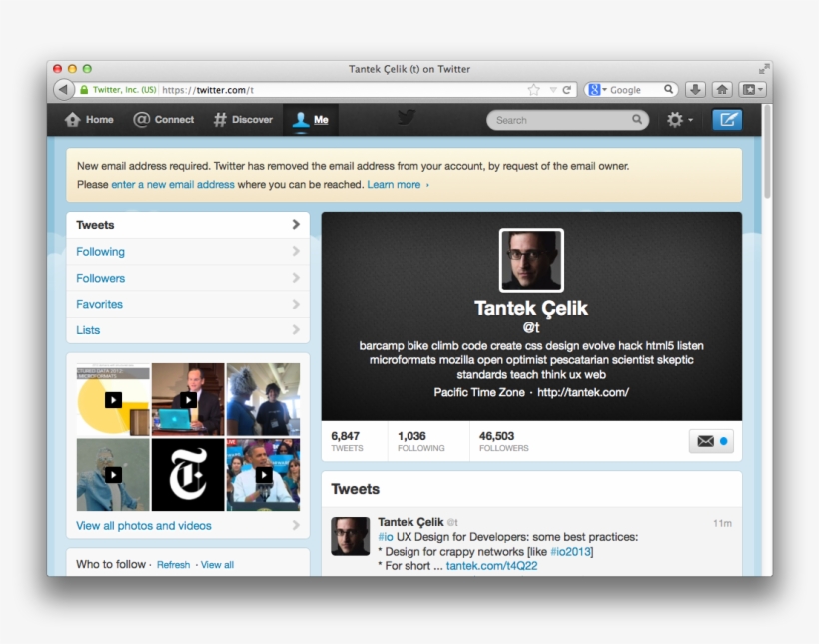Viewport: 819px width, 644px height.
Task: Open Favorites in the sidebar list
Action: [188, 304]
